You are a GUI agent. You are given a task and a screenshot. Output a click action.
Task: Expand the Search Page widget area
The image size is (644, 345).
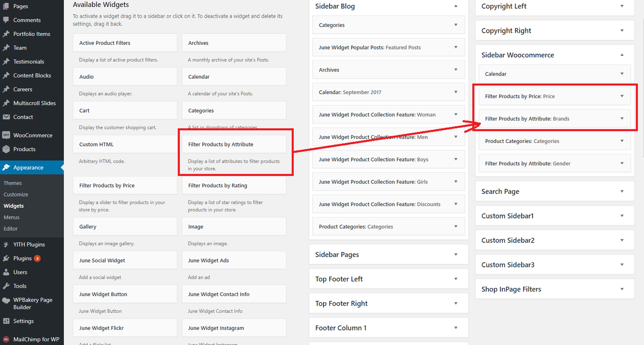click(622, 191)
